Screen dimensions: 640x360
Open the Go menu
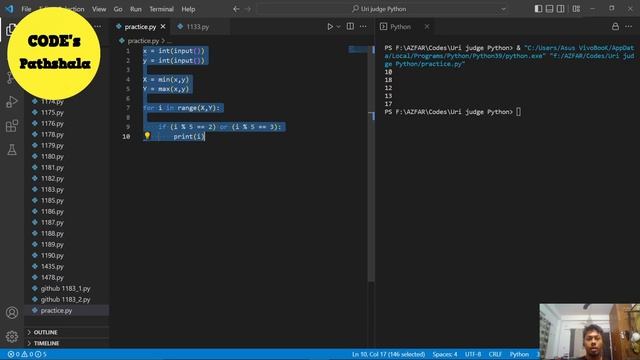coord(118,9)
